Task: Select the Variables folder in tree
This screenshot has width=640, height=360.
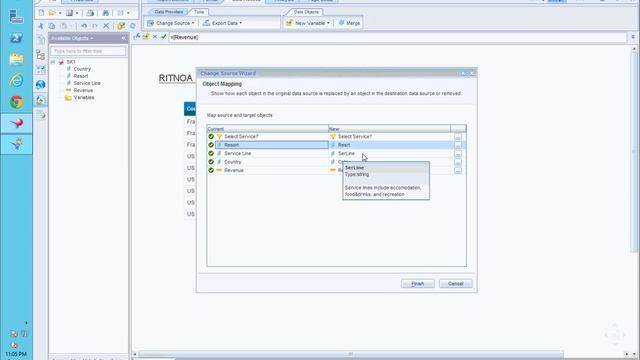Action: 84,98
